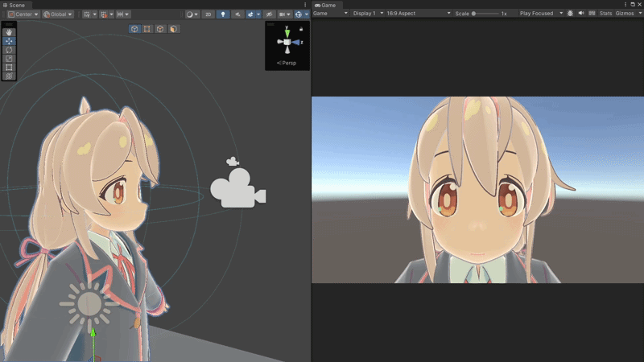Select the Scale tool
This screenshot has height=362, width=644.
[x=9, y=59]
